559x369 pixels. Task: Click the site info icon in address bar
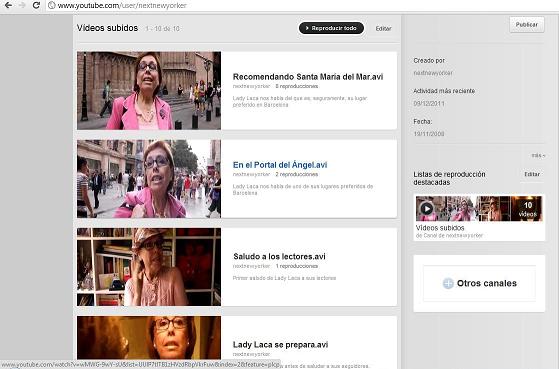pos(52,5)
